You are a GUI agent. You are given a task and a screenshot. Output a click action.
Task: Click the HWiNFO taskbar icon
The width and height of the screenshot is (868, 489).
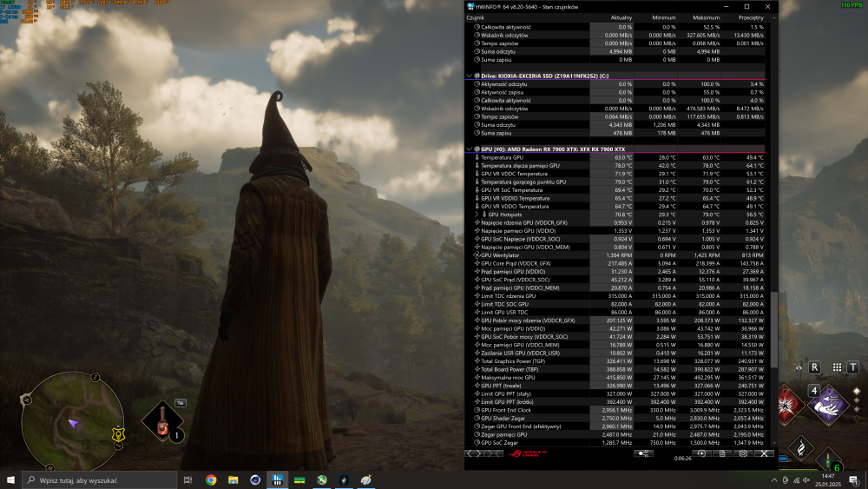[x=277, y=479]
